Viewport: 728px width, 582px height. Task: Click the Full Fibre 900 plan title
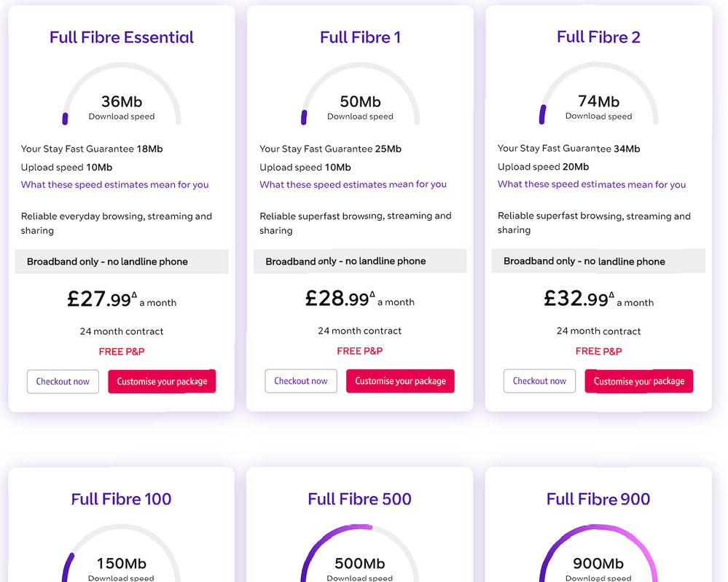click(598, 499)
